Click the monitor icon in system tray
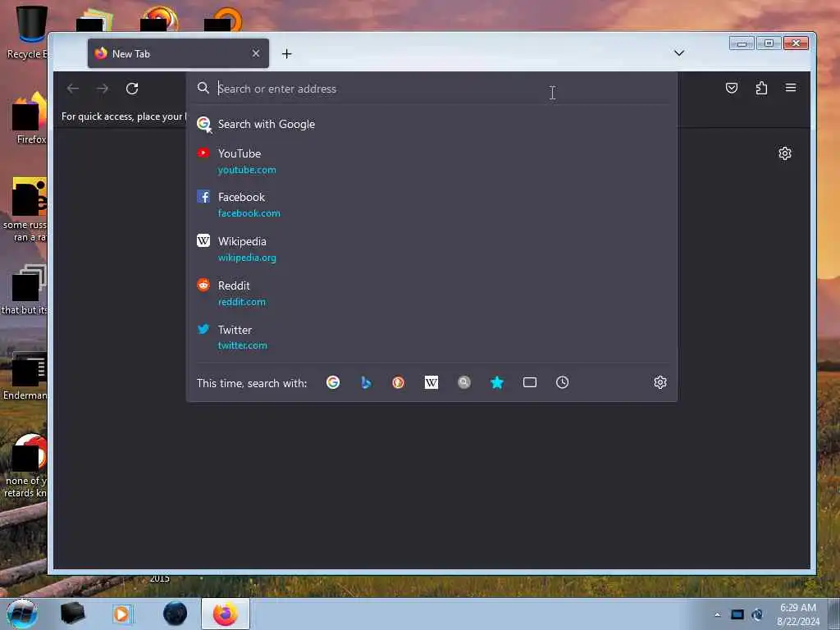The image size is (840, 630). [737, 614]
